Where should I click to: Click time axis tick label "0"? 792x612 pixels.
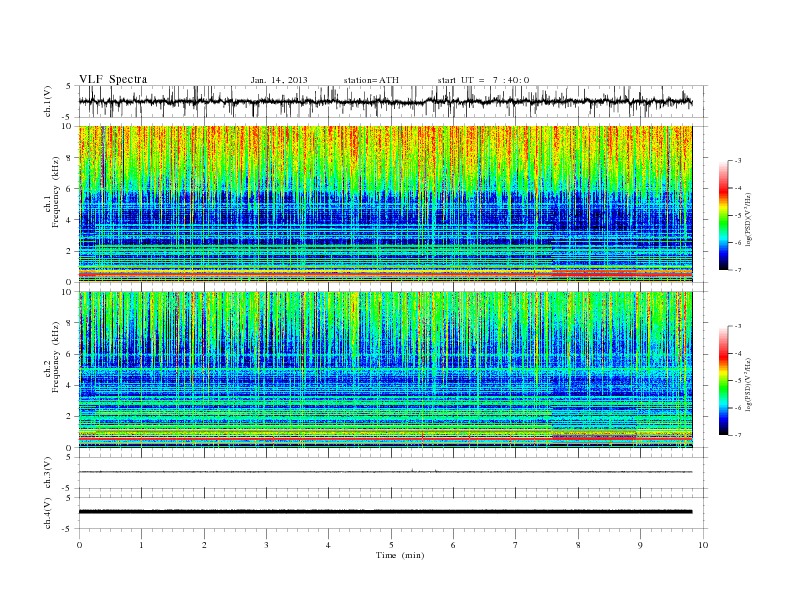click(79, 545)
